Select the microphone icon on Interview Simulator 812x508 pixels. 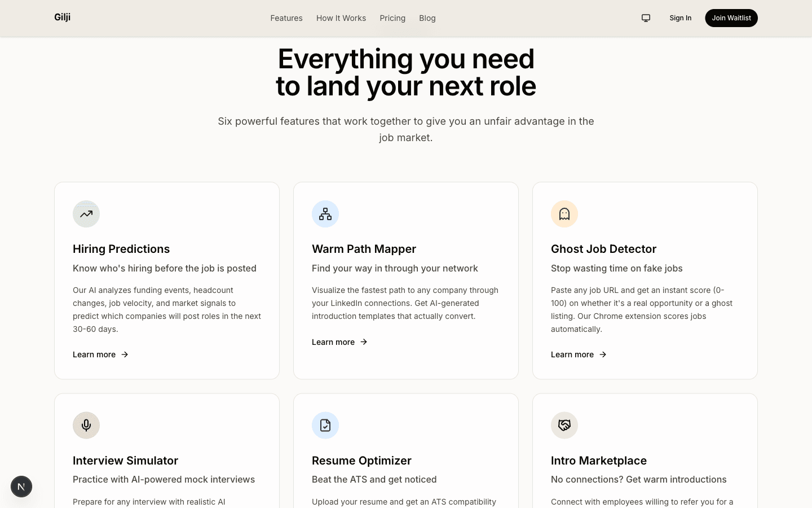[x=86, y=425]
